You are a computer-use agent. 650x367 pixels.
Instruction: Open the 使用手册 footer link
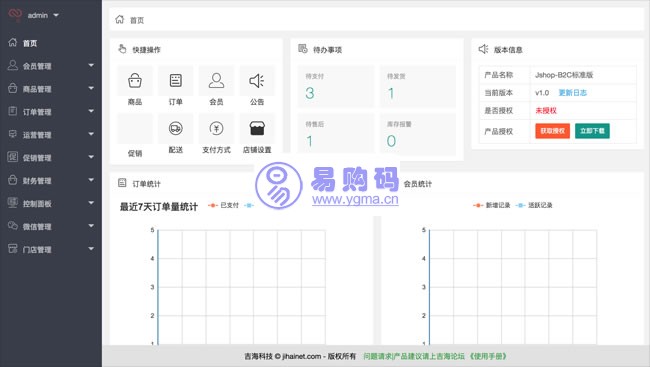[x=488, y=356]
